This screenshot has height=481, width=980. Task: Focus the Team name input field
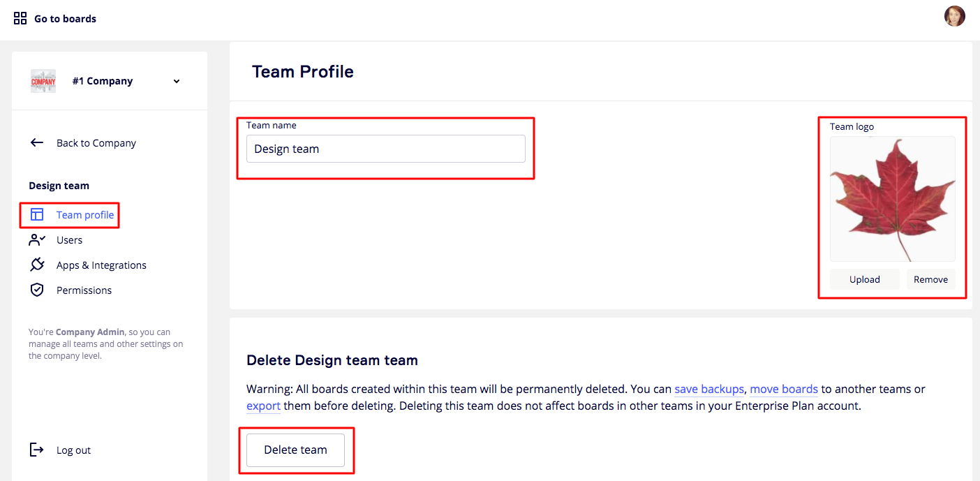[x=385, y=149]
